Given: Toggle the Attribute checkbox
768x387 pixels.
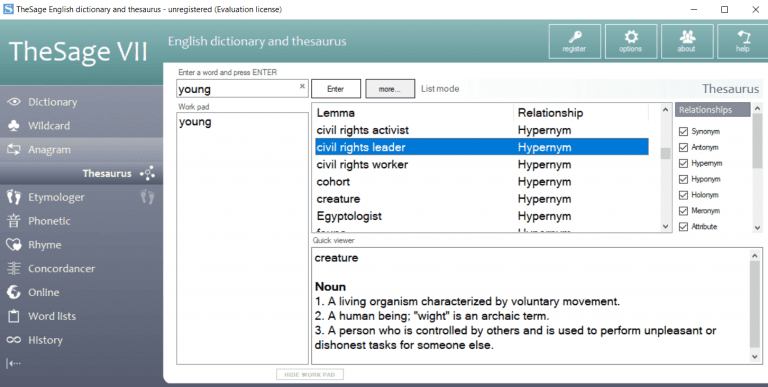Looking at the screenshot, I should pyautogui.click(x=683, y=227).
